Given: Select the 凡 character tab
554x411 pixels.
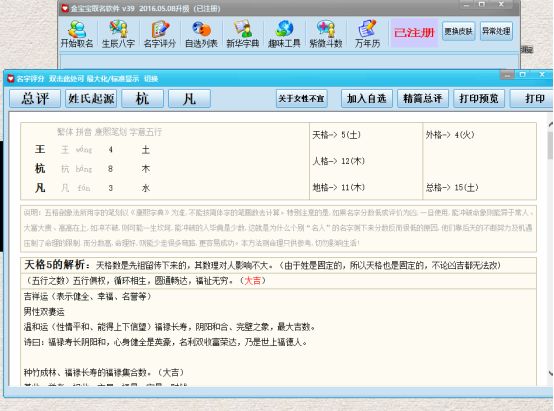Looking at the screenshot, I should pyautogui.click(x=189, y=99).
